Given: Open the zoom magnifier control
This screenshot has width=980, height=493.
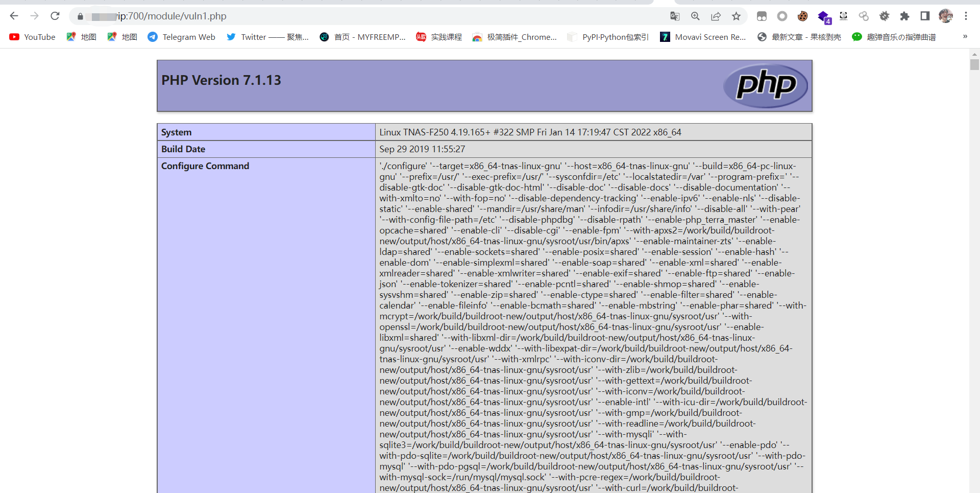Looking at the screenshot, I should pyautogui.click(x=695, y=16).
